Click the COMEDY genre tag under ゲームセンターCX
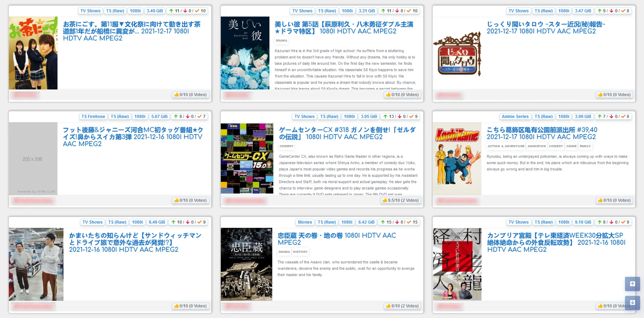 click(286, 146)
